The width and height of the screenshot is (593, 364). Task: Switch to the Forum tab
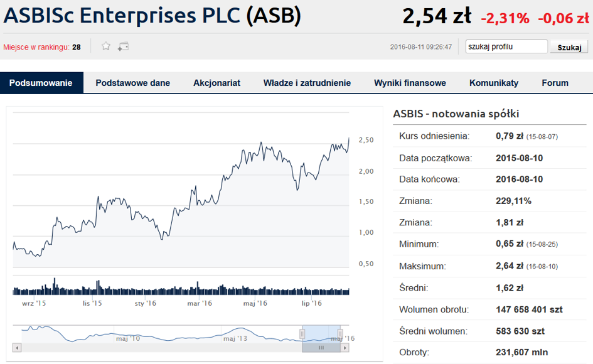(x=555, y=83)
